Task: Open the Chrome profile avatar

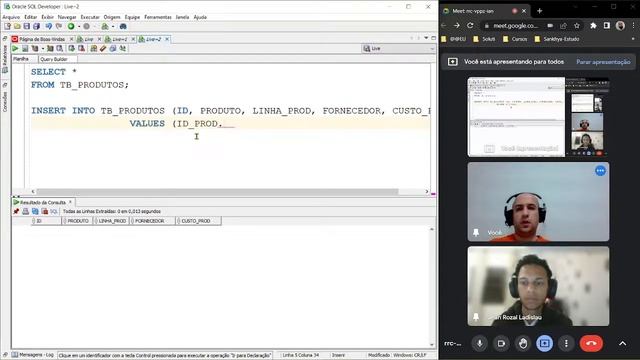Action: pyautogui.click(x=620, y=25)
